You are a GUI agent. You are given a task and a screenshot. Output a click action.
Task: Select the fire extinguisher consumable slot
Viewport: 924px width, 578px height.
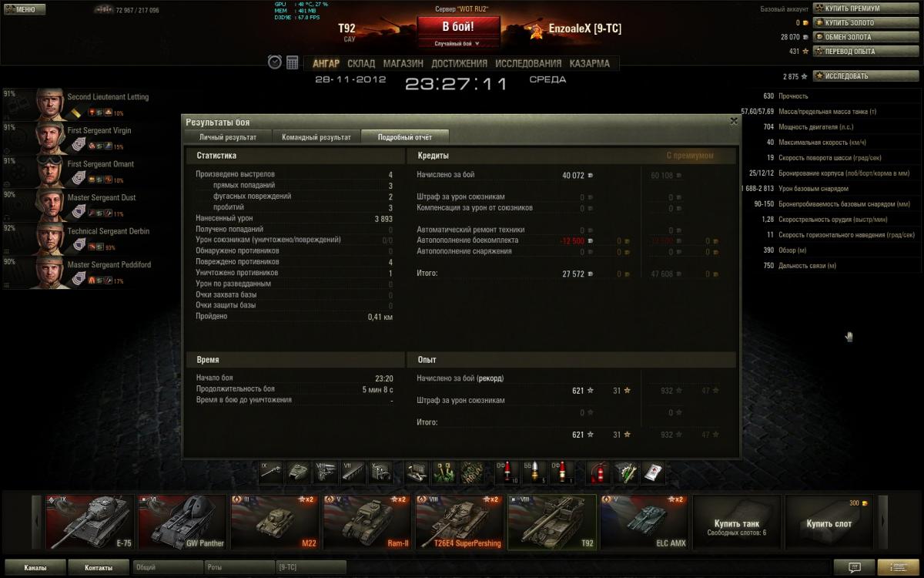pyautogui.click(x=598, y=472)
